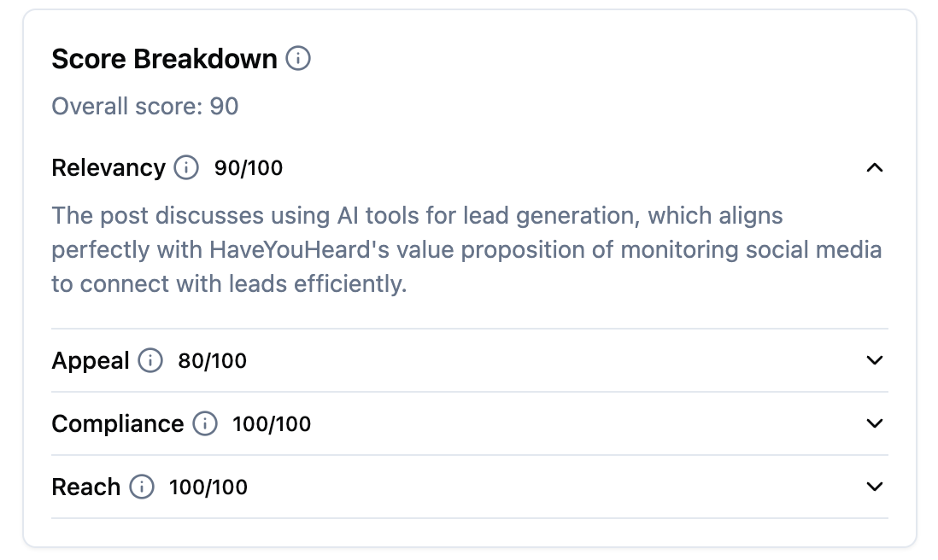Screen dimensions: 938x560
Task: Click the Overall score: 90 text
Action: pos(145,107)
